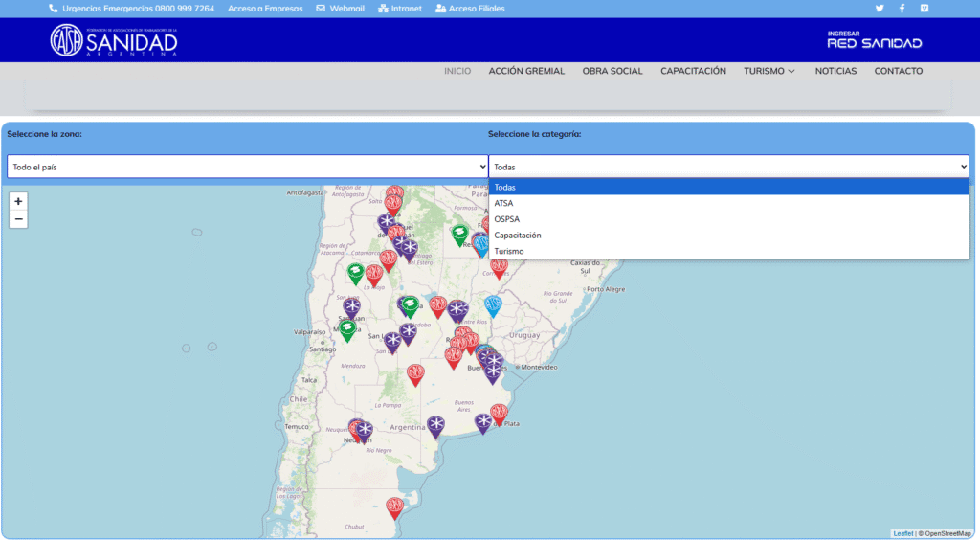Image resolution: width=980 pixels, height=540 pixels.
Task: Click the Acceso Filiales people icon
Action: point(440,8)
